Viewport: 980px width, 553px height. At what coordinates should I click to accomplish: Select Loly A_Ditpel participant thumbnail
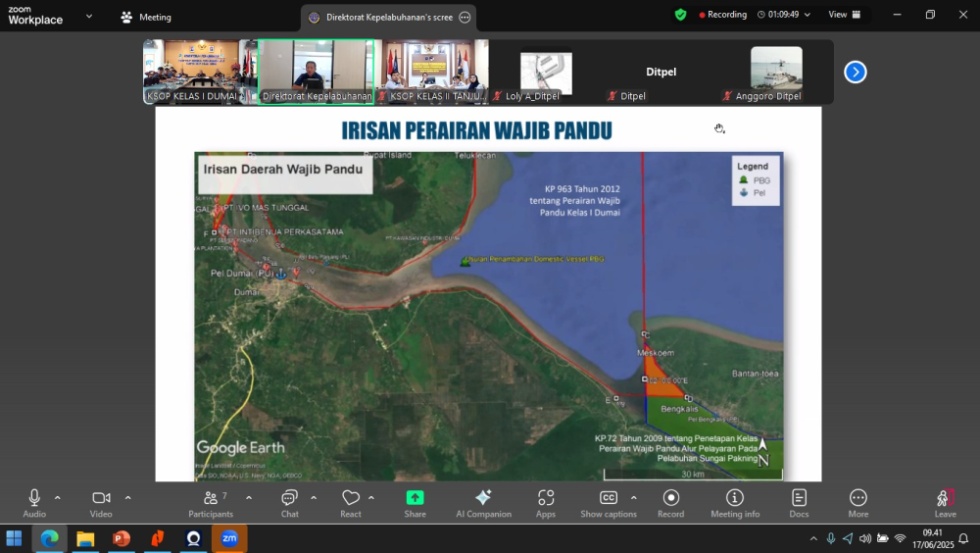(x=546, y=74)
